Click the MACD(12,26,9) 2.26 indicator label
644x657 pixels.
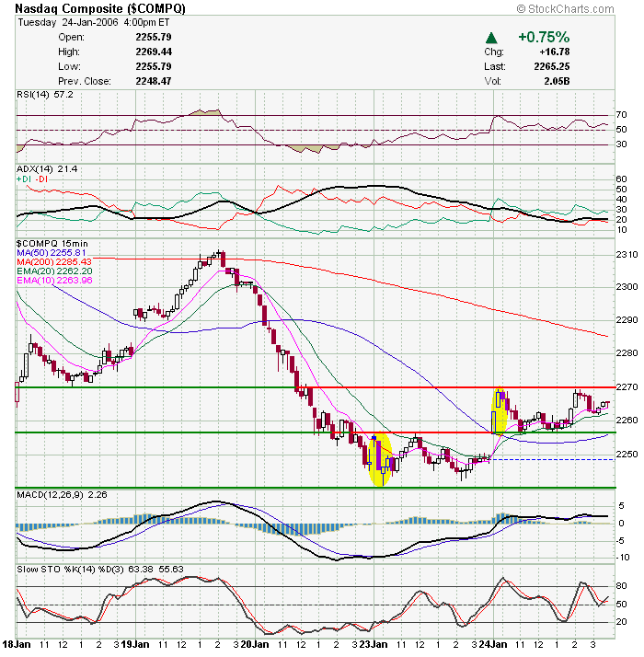click(x=62, y=495)
